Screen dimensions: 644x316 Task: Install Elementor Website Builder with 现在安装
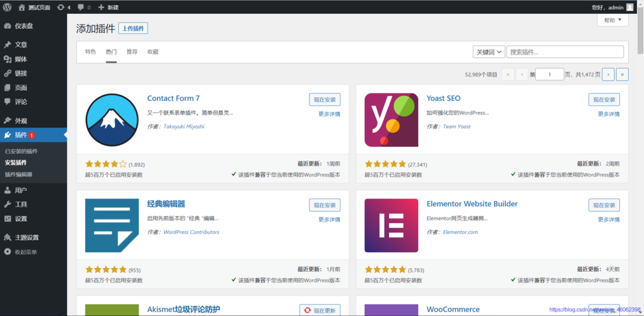(604, 205)
